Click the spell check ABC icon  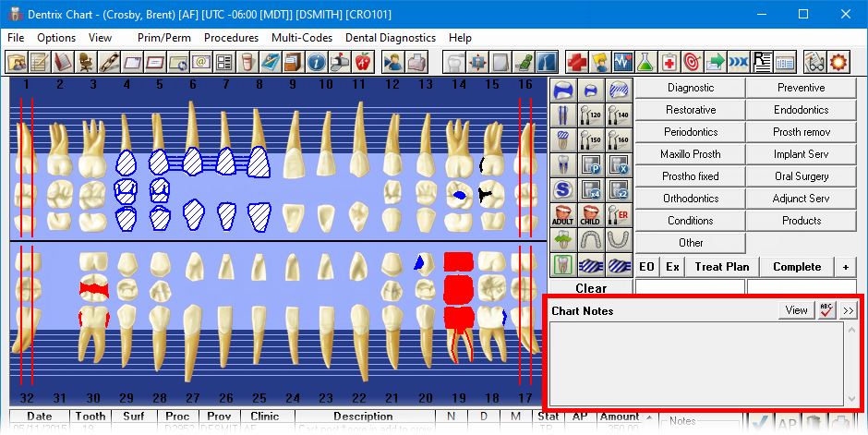(x=827, y=310)
